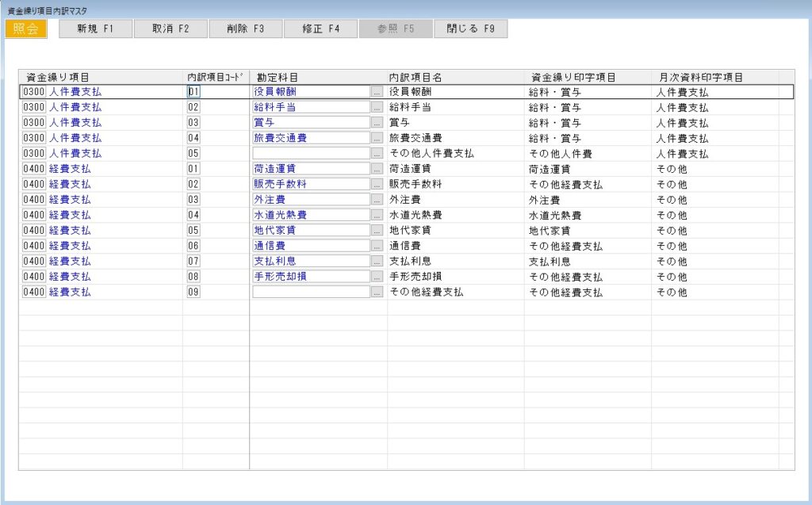Click code 09 field in その他経費支払 row
The image size is (812, 505).
(x=193, y=292)
